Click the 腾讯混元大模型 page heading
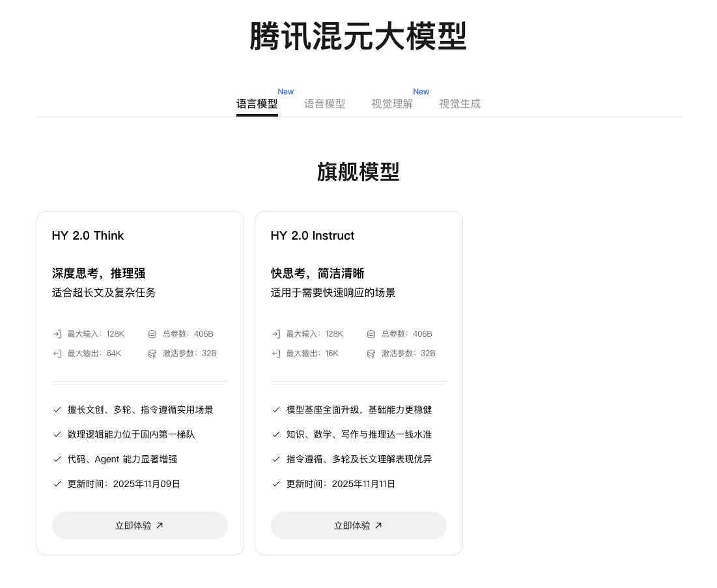 [358, 36]
